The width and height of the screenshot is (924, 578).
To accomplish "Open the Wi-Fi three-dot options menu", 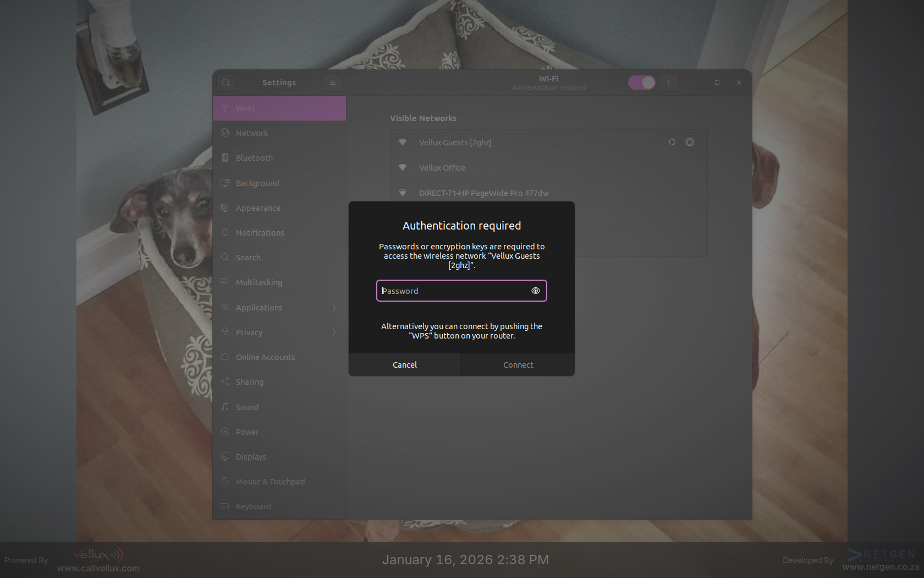I will [x=669, y=83].
